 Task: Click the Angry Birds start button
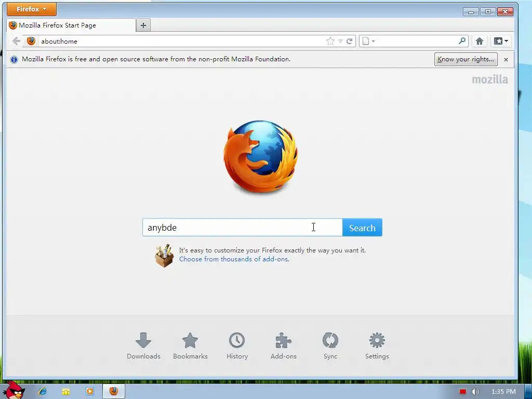pos(14,390)
